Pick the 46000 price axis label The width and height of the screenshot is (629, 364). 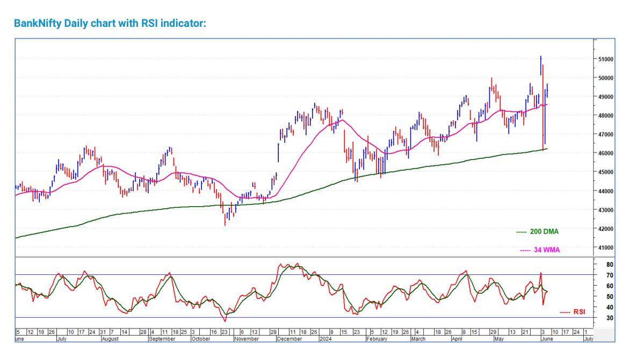point(605,154)
